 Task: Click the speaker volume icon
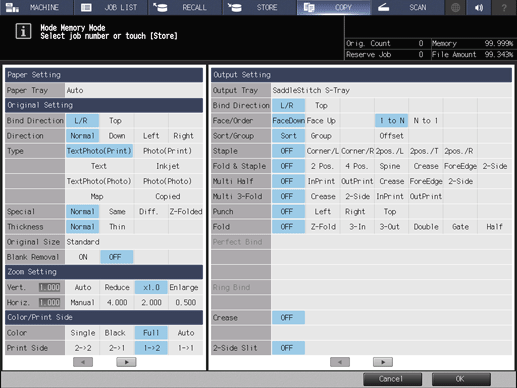[x=479, y=7]
